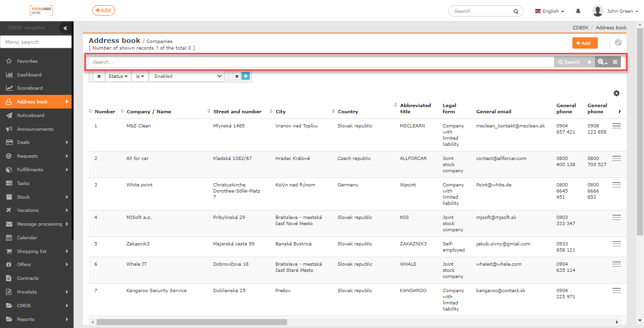644x328 pixels.
Task: Open row menu for Whale IT
Action: click(616, 264)
